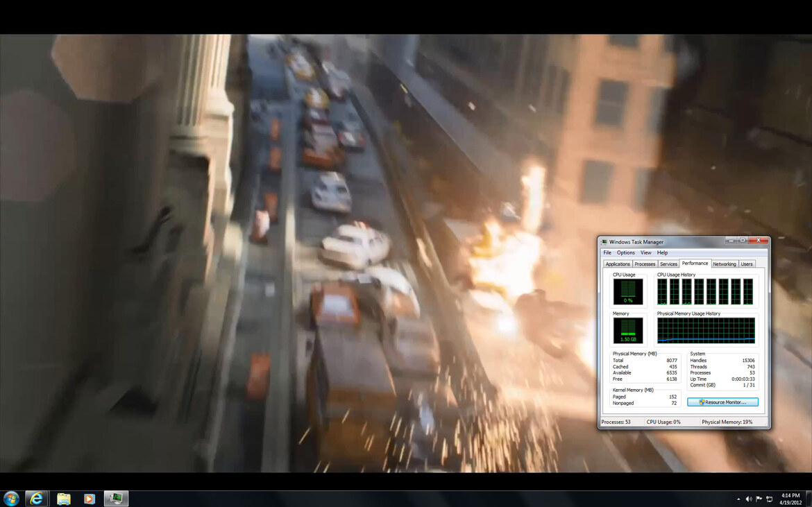Click the volume speaker tray icon

click(x=748, y=499)
